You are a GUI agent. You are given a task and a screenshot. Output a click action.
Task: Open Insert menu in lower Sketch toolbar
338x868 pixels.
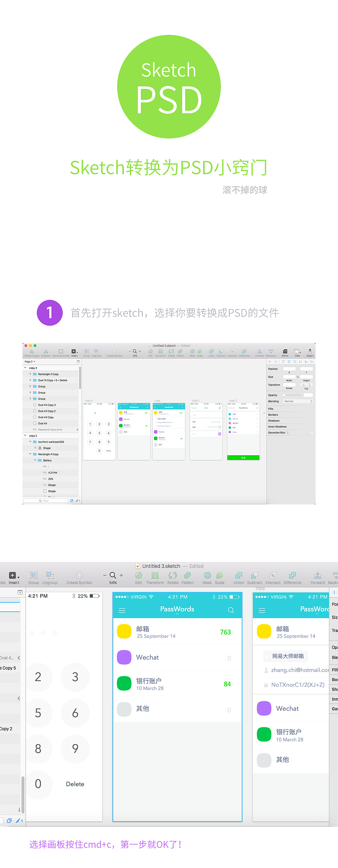14,578
